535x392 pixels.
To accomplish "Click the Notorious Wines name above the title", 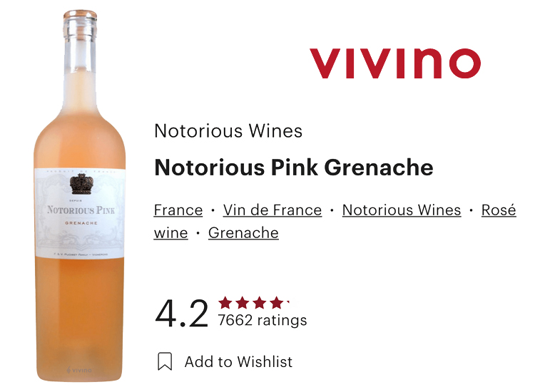I will point(228,131).
